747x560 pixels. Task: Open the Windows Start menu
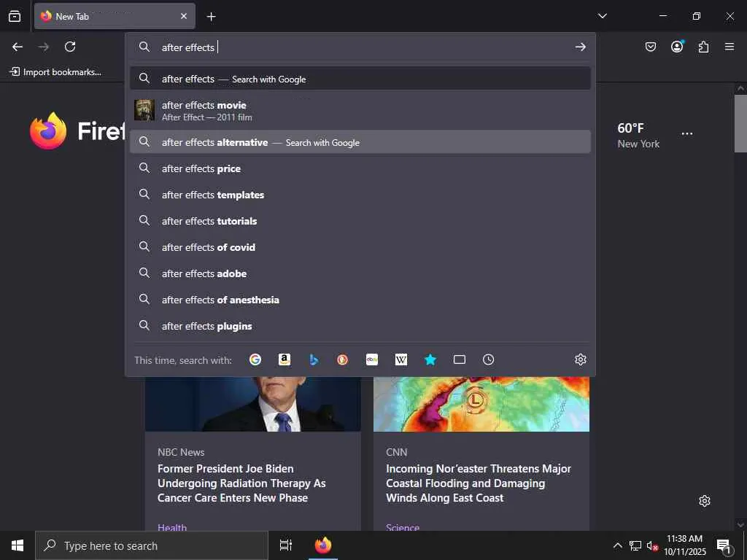click(18, 545)
